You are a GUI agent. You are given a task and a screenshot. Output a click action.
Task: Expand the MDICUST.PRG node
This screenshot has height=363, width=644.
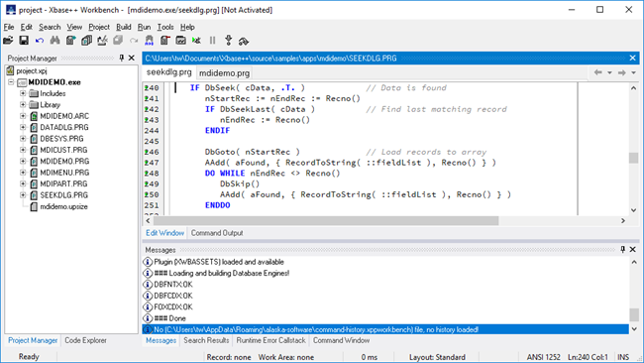(23, 150)
